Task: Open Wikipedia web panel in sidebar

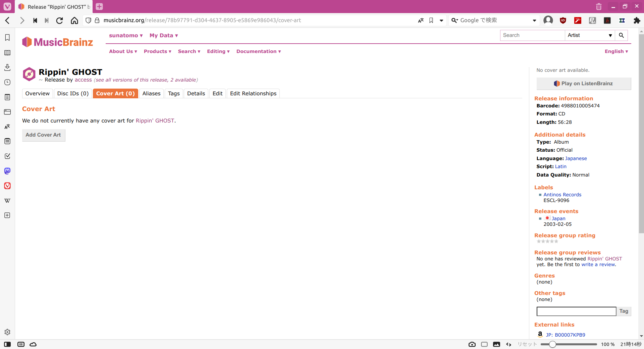Action: pyautogui.click(x=7, y=200)
